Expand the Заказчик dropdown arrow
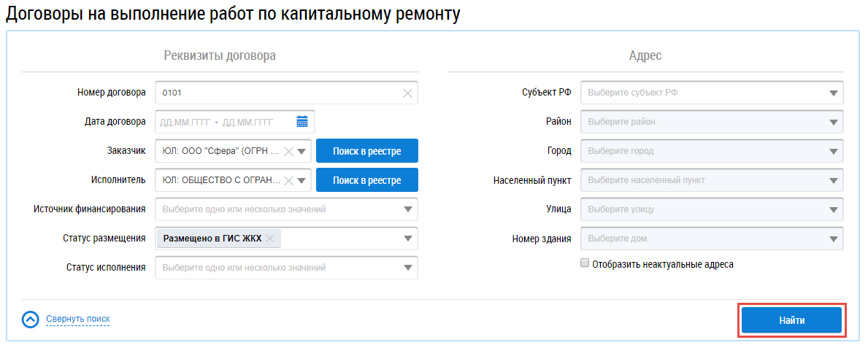Viewport: 868px width, 348px height. 302,151
